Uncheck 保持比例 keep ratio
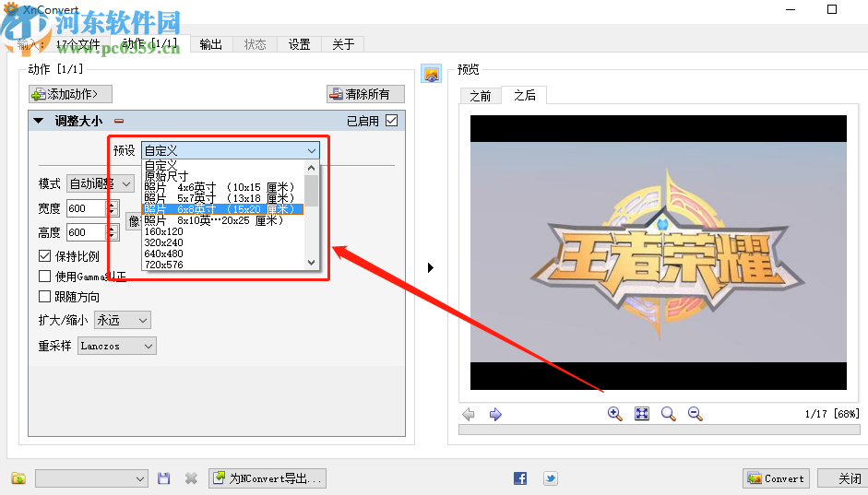The height and width of the screenshot is (495, 868). [45, 256]
